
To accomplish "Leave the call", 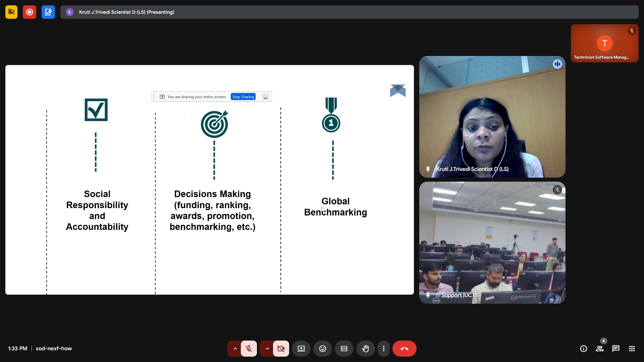I will [x=404, y=349].
